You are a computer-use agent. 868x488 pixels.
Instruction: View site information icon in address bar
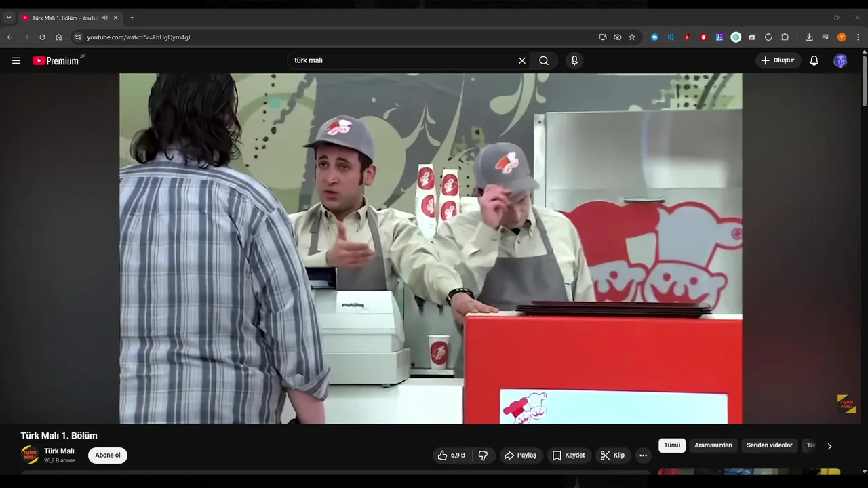78,37
